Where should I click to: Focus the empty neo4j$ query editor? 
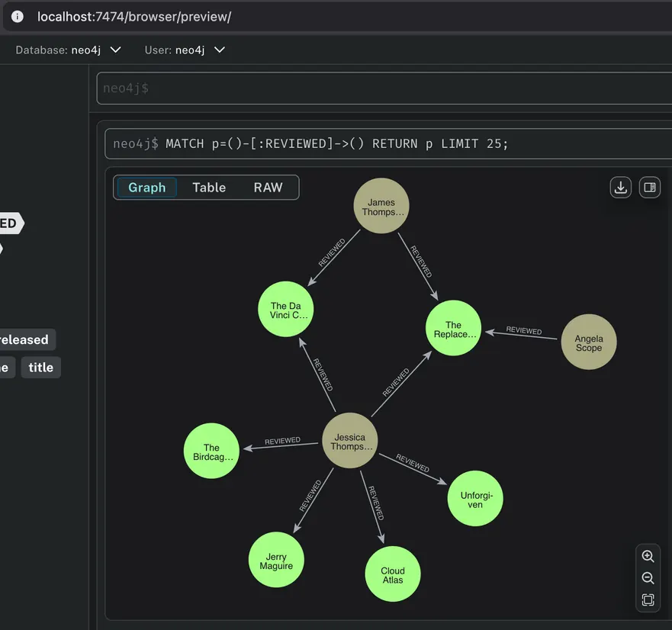coord(384,88)
